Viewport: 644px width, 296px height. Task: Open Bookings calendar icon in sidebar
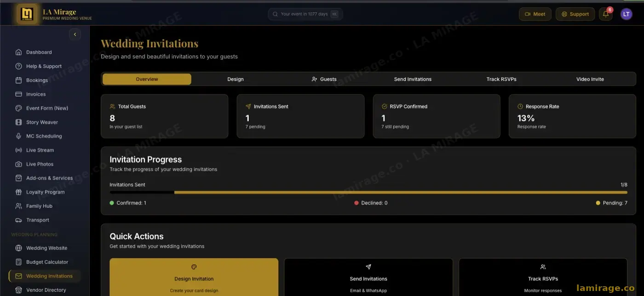(18, 80)
